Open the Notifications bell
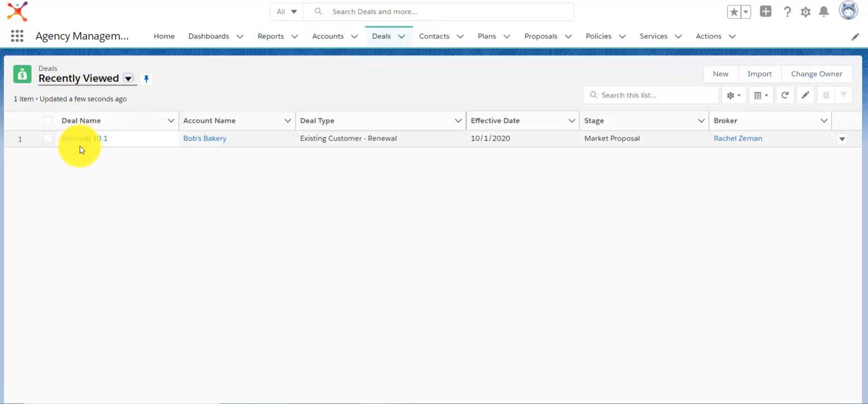Screen dimensions: 868x404 [824, 11]
